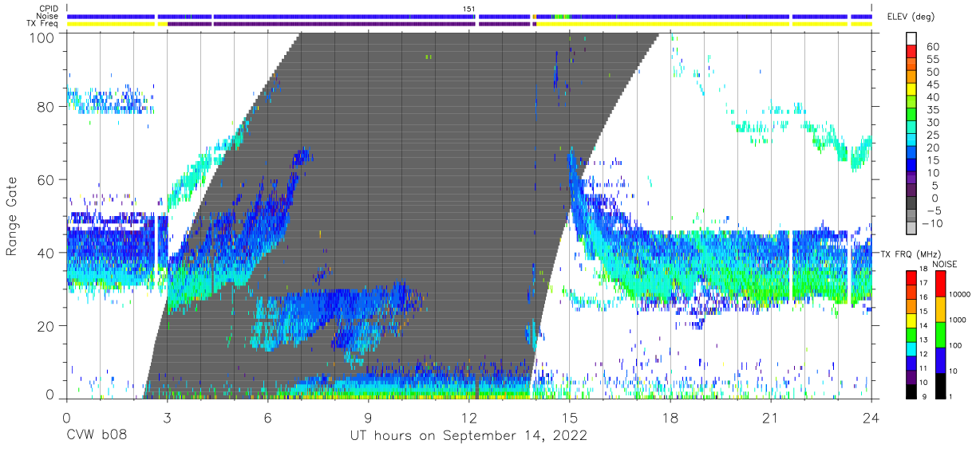Select the "TX Freq" row label
Screen dimensions: 980x452
[x=43, y=24]
